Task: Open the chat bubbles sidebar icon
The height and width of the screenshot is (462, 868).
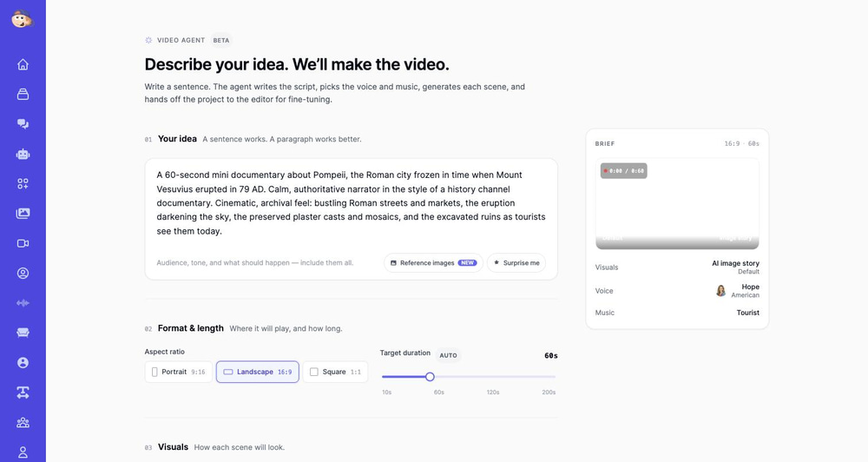Action: (23, 123)
